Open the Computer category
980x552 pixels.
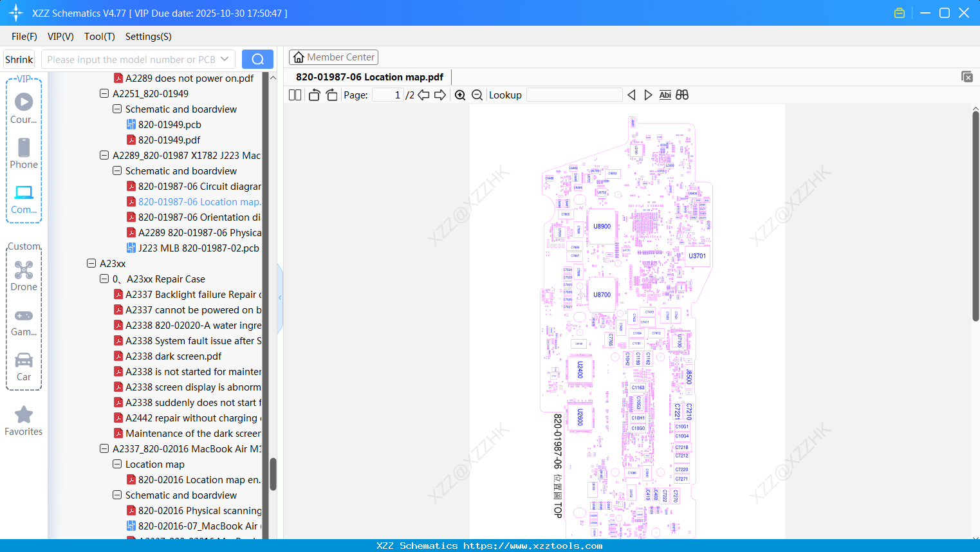click(x=24, y=199)
